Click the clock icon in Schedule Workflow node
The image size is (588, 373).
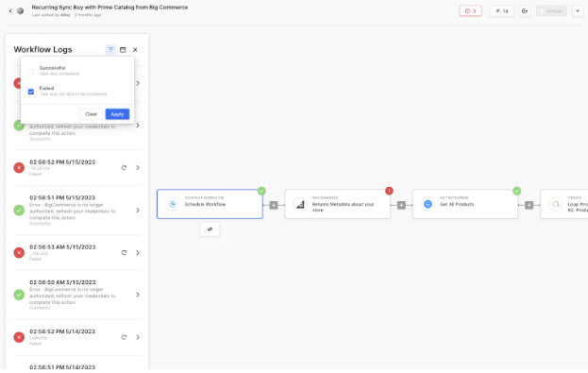[173, 204]
